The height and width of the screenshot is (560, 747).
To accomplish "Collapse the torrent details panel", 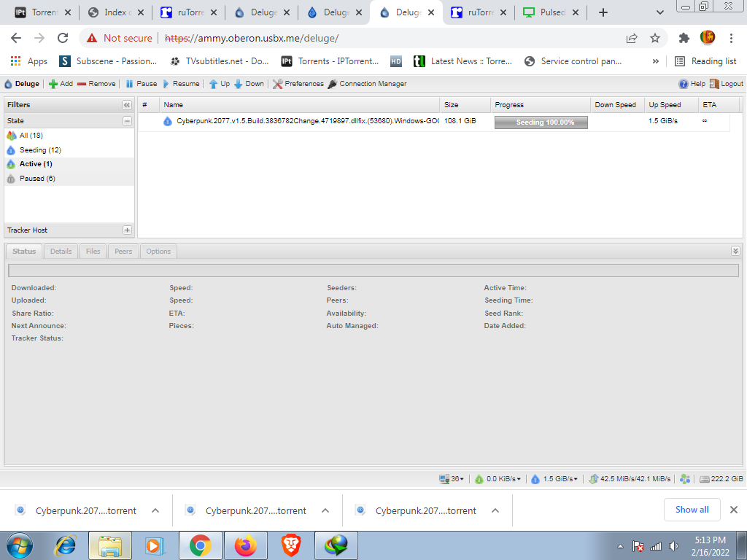I will pos(735,251).
